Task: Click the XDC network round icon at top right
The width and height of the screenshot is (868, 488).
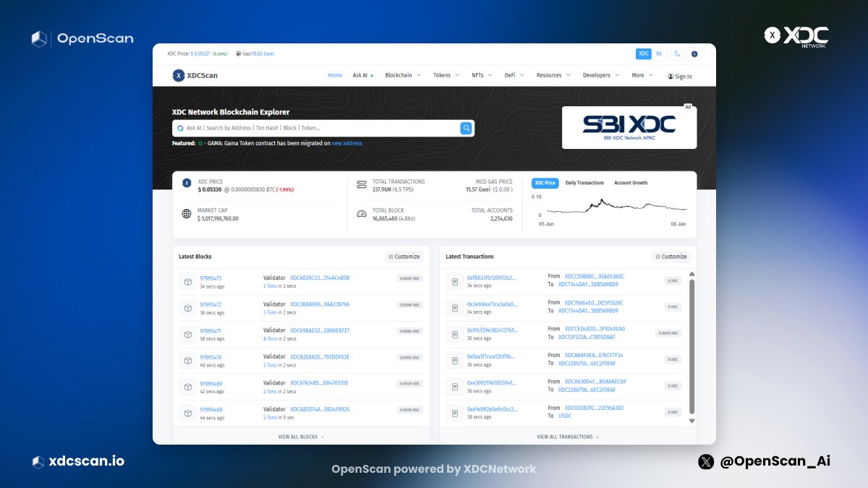Action: tap(694, 53)
